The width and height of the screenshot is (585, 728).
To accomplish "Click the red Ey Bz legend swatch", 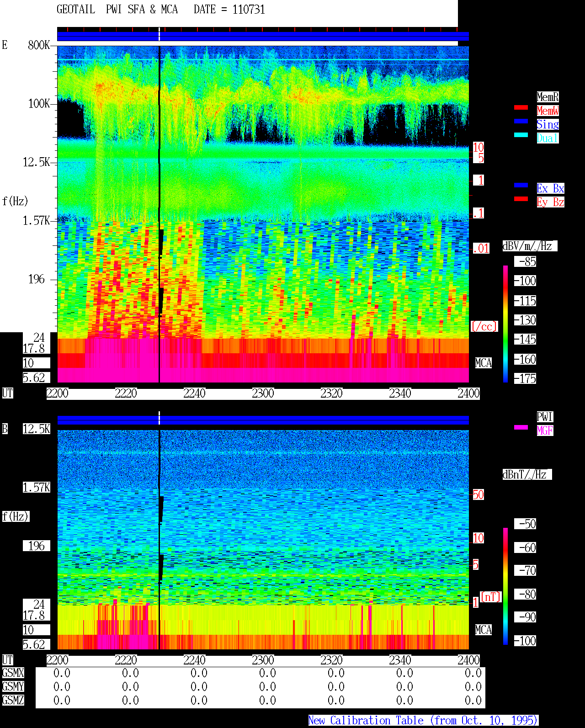I will (x=521, y=199).
